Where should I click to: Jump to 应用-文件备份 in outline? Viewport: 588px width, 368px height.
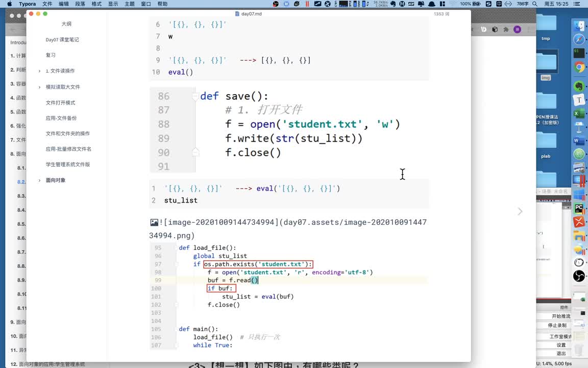(61, 118)
